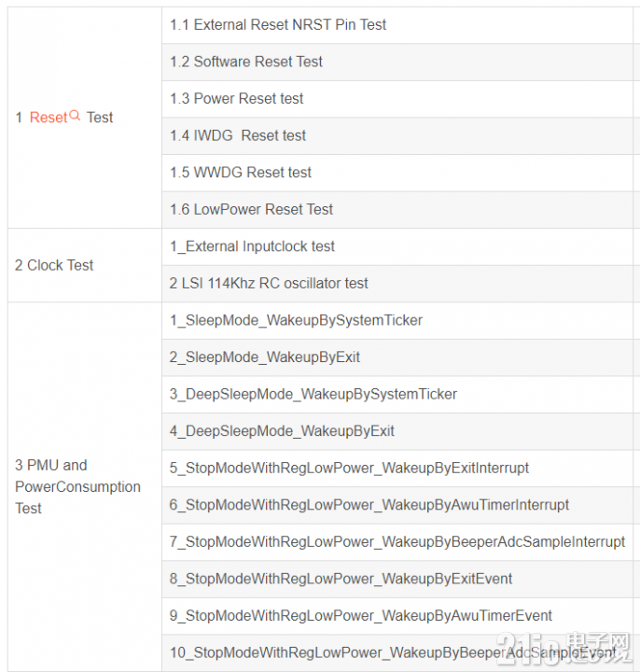Image resolution: width=640 pixels, height=672 pixels.
Task: Click the search magnifier icon beside Reset
Action: coord(75,116)
